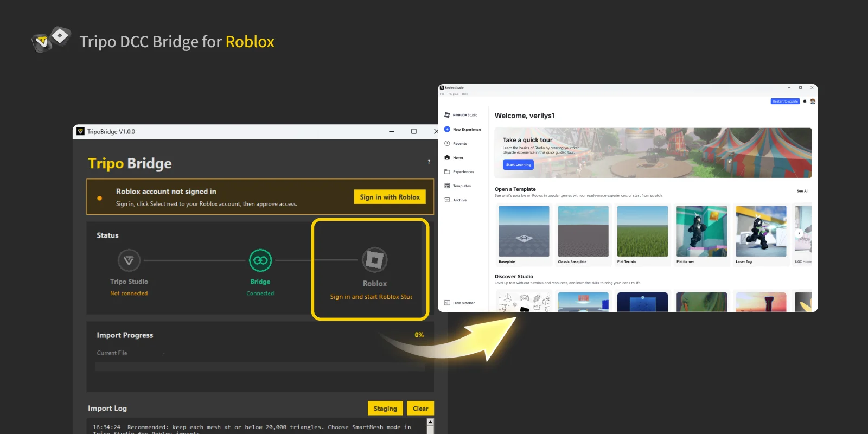The width and height of the screenshot is (868, 434).
Task: Open the notifications bell in Roblox Studio
Action: pos(805,101)
